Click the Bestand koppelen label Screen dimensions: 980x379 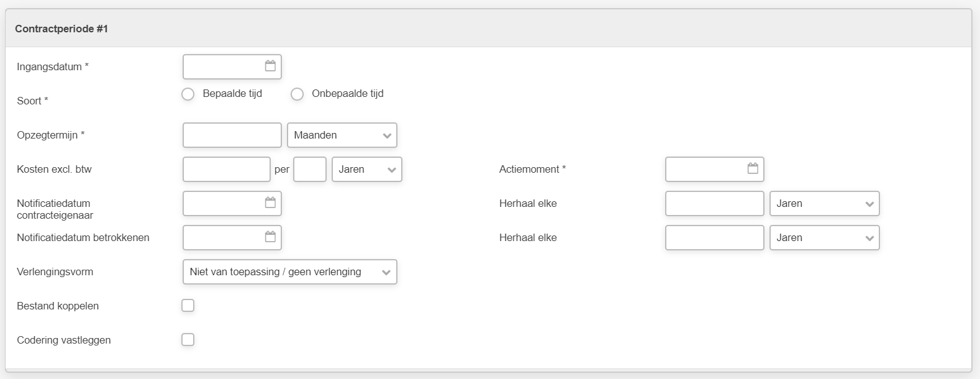click(58, 306)
